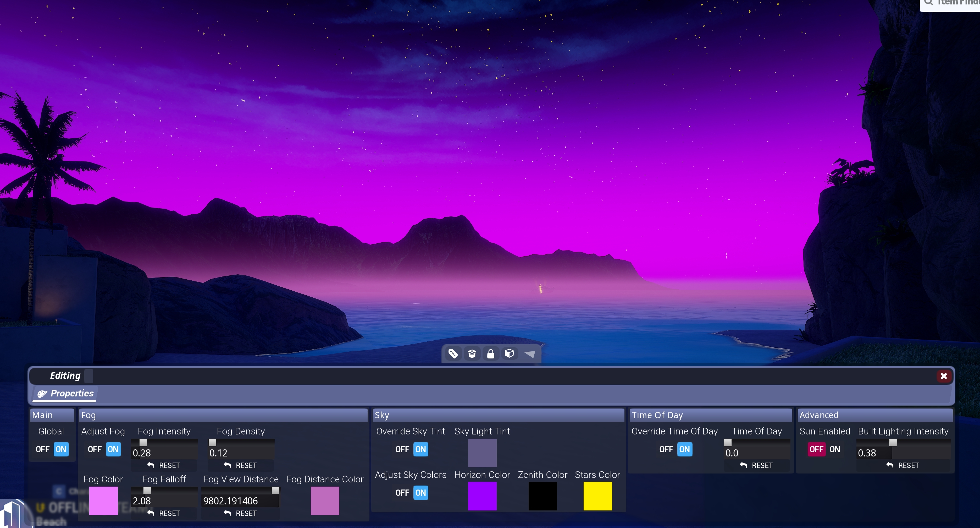Viewport: 980px width, 528px height.
Task: Set Override Time Of Day ON
Action: click(x=684, y=449)
